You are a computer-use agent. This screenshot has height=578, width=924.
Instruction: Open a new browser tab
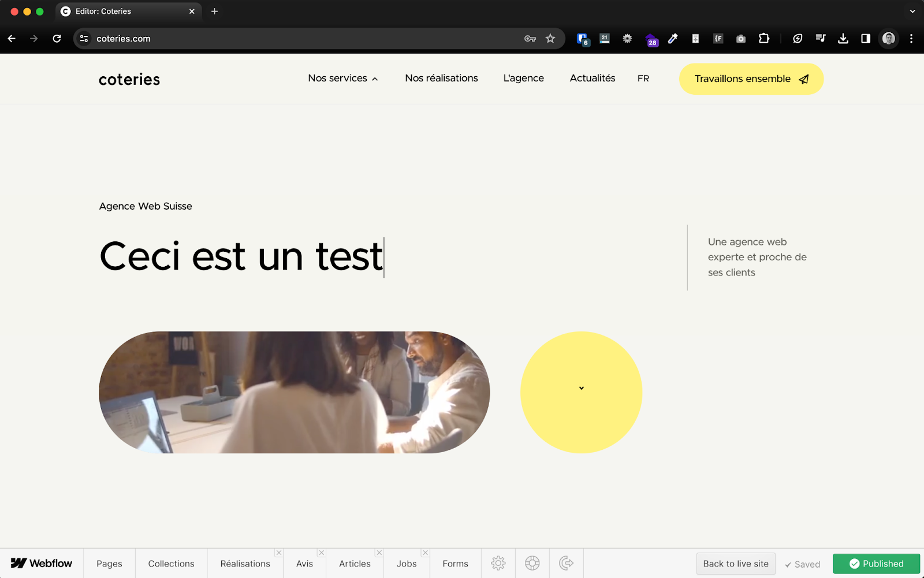[214, 12]
